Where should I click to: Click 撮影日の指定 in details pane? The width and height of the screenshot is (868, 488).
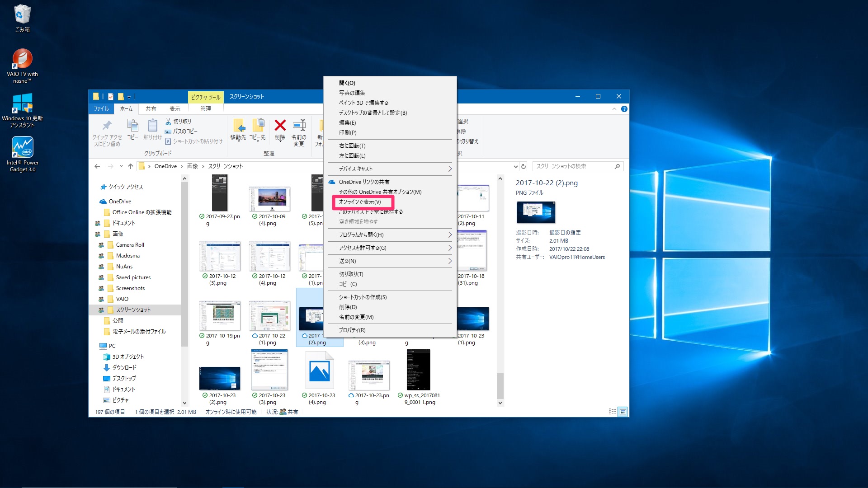pyautogui.click(x=565, y=233)
